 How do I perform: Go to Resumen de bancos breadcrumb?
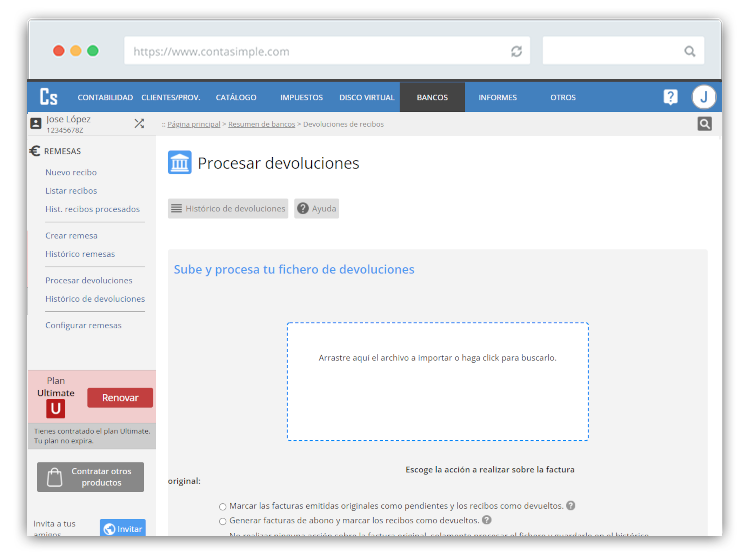pos(262,124)
